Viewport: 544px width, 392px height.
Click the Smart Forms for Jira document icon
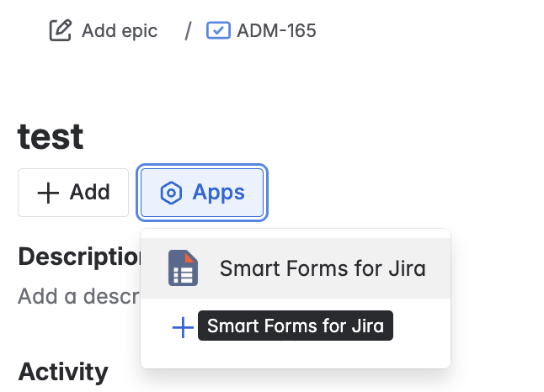183,268
